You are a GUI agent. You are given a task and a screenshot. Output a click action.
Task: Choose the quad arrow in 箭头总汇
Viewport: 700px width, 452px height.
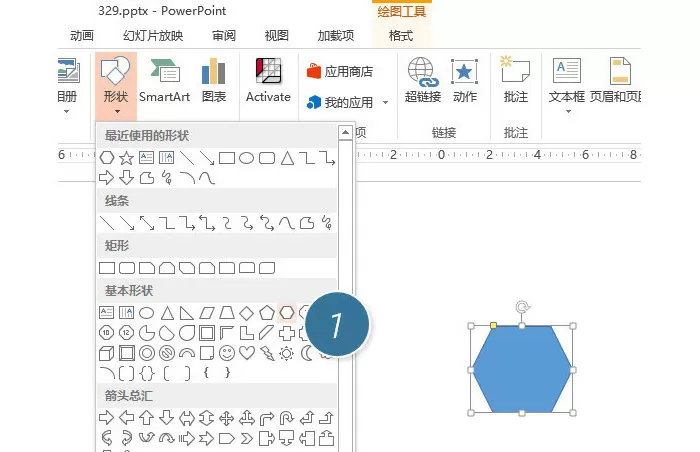(227, 418)
